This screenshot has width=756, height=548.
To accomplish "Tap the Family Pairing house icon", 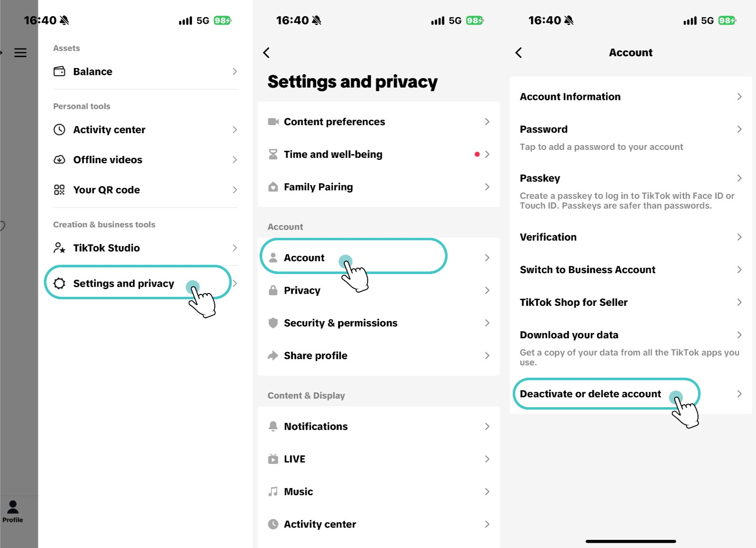I will tap(273, 187).
